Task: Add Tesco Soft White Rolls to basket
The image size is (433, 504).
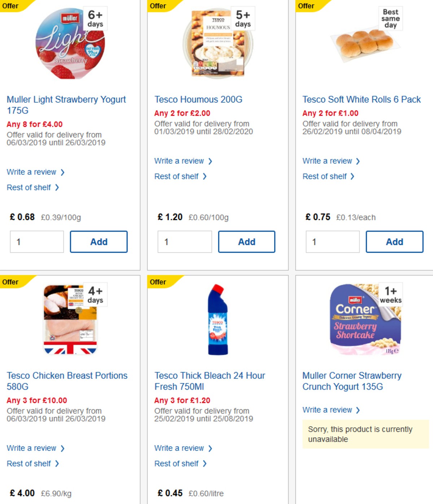Action: tap(395, 242)
